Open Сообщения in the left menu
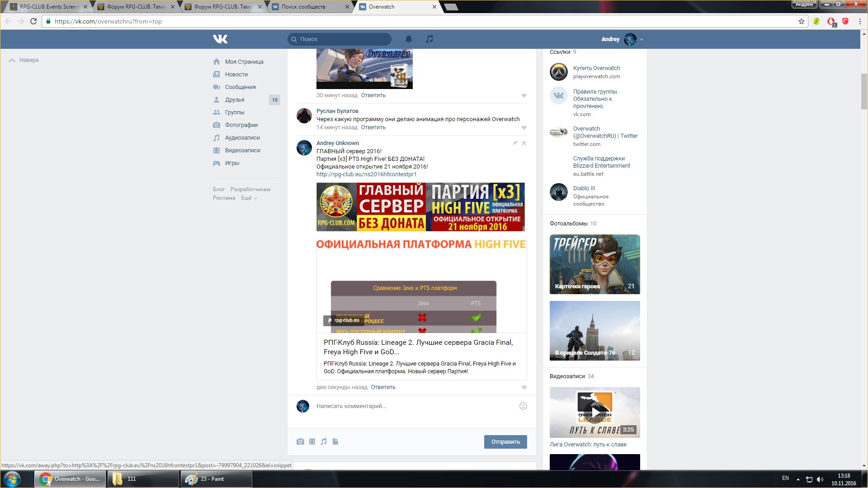868x488 pixels. point(240,87)
